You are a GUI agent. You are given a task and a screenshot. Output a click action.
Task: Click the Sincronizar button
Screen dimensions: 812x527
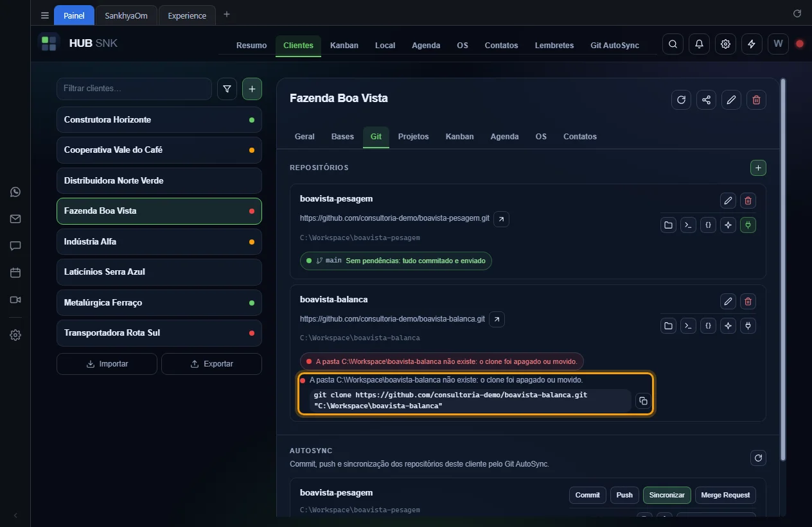[x=667, y=495]
